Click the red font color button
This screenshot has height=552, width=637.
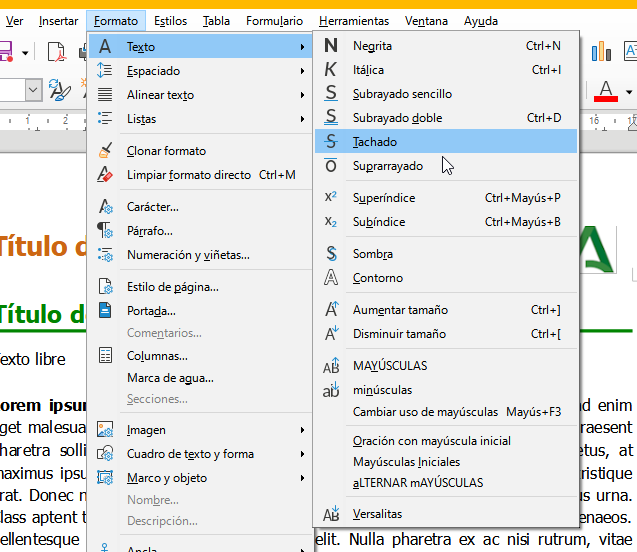pyautogui.click(x=605, y=91)
